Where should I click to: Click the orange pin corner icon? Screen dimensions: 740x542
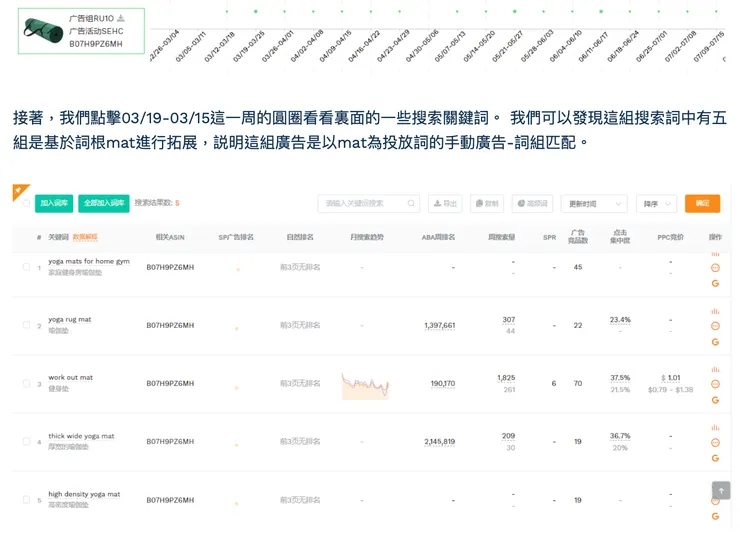point(19,190)
